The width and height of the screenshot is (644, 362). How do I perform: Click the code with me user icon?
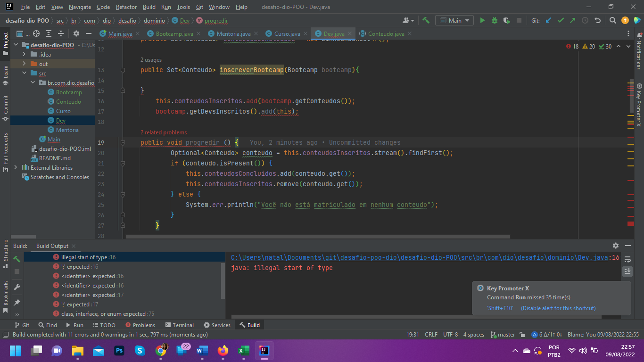pos(408,20)
